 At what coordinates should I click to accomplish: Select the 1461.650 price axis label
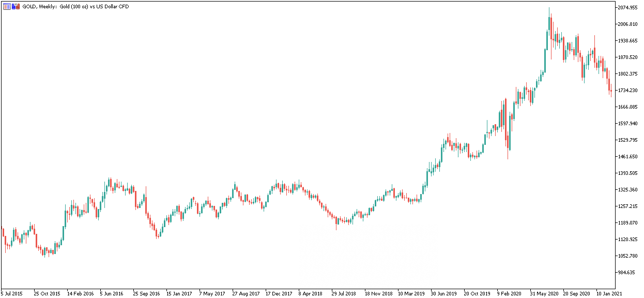[x=627, y=157]
